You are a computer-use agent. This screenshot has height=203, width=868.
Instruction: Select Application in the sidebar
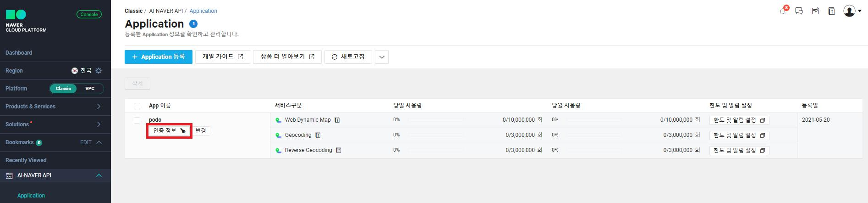coord(31,196)
